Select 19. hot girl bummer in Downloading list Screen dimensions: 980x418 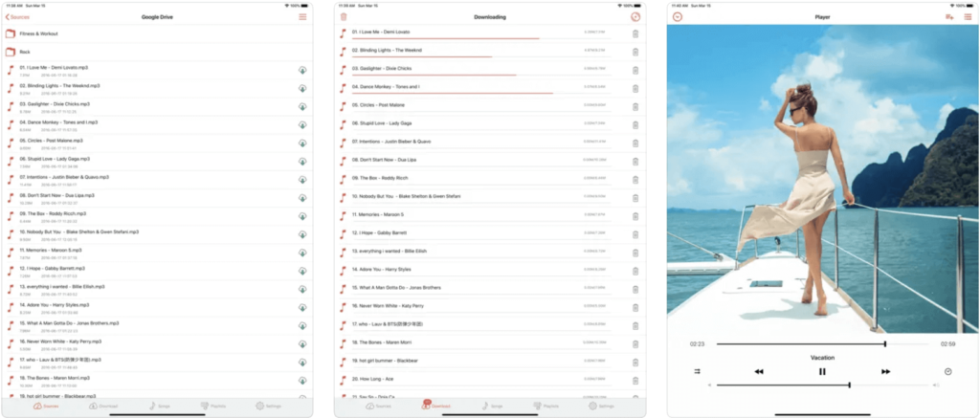click(x=491, y=363)
